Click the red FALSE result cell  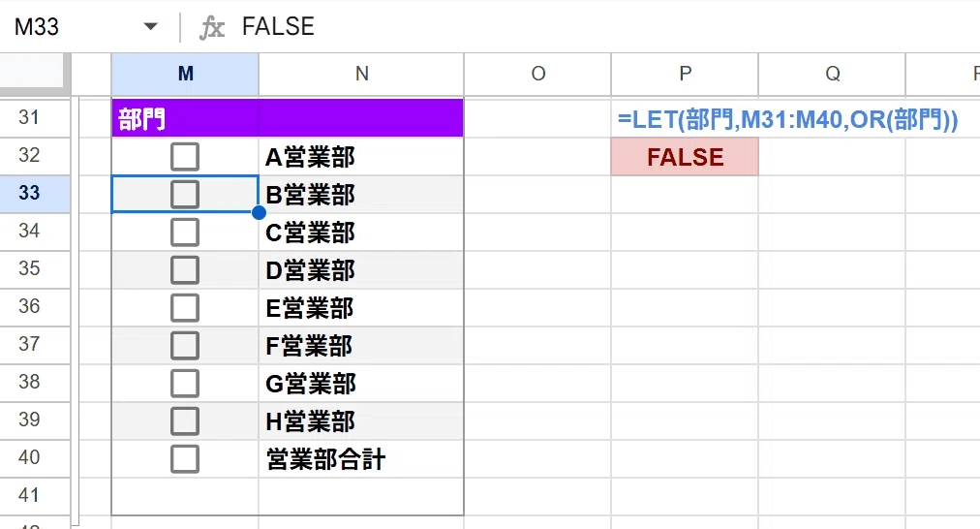click(685, 157)
